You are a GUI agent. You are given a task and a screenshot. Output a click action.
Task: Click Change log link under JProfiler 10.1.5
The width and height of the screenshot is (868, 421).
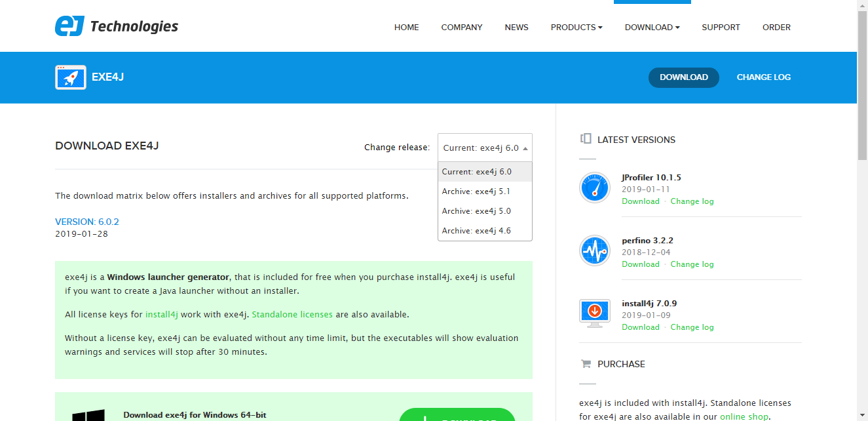point(692,201)
